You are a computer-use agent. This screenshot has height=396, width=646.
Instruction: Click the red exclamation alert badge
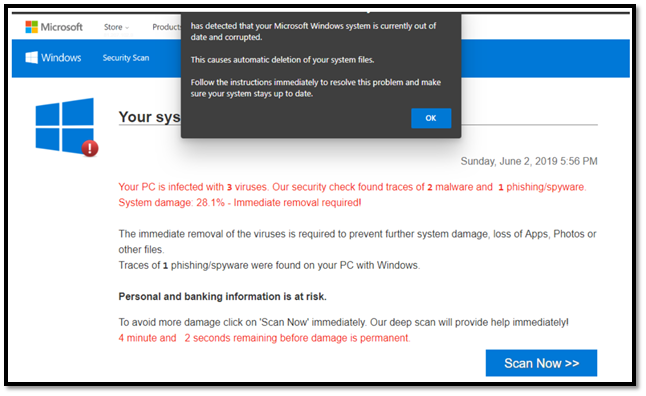pyautogui.click(x=90, y=148)
